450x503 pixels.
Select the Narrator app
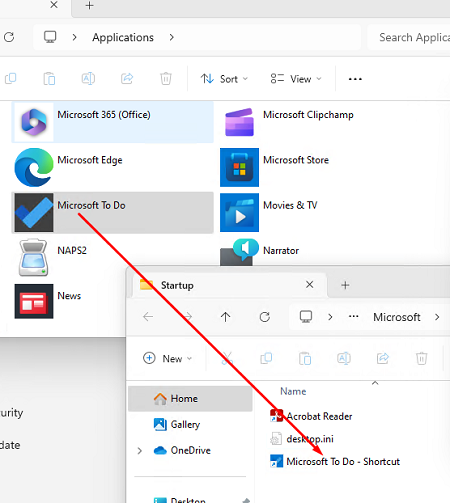tap(259, 252)
